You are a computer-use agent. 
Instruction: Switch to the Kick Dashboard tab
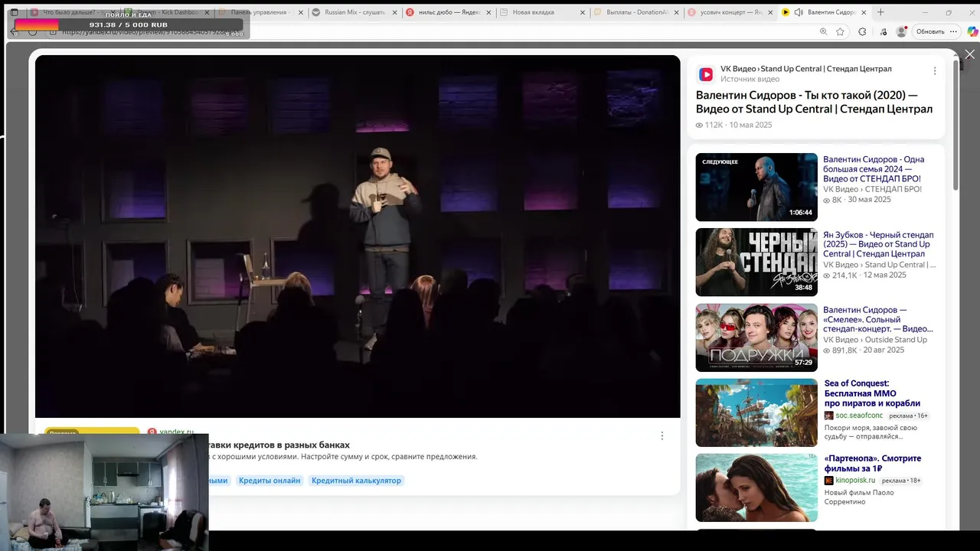(x=166, y=12)
